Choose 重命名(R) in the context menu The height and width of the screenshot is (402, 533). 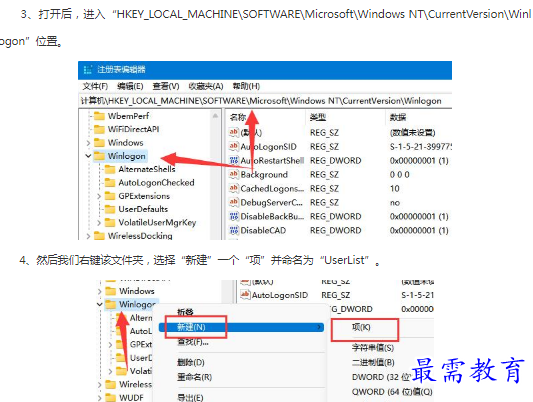194,377
